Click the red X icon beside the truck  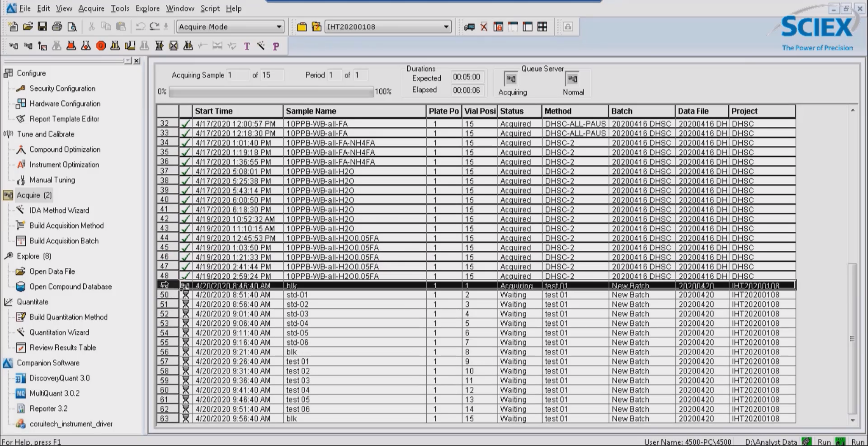point(484,27)
